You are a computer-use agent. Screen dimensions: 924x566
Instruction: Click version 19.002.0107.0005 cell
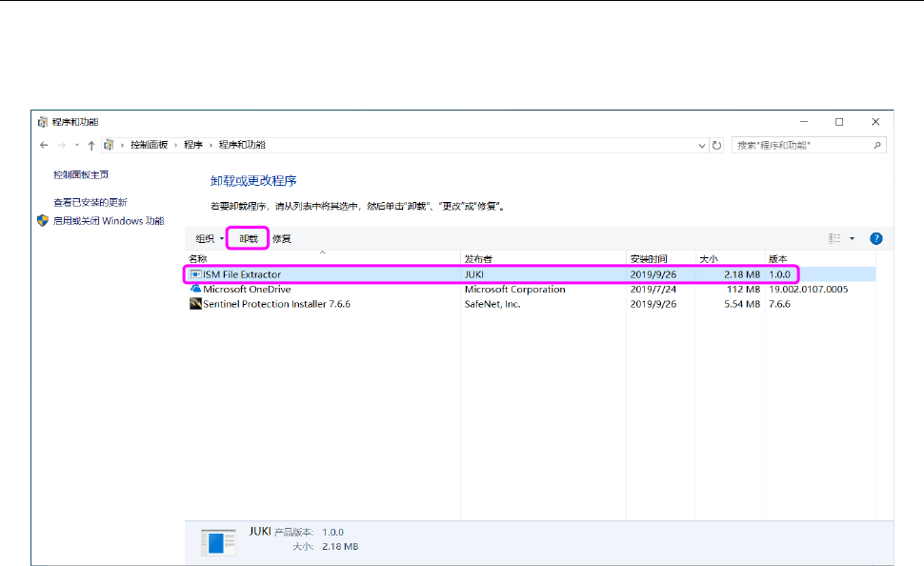pyautogui.click(x=809, y=290)
